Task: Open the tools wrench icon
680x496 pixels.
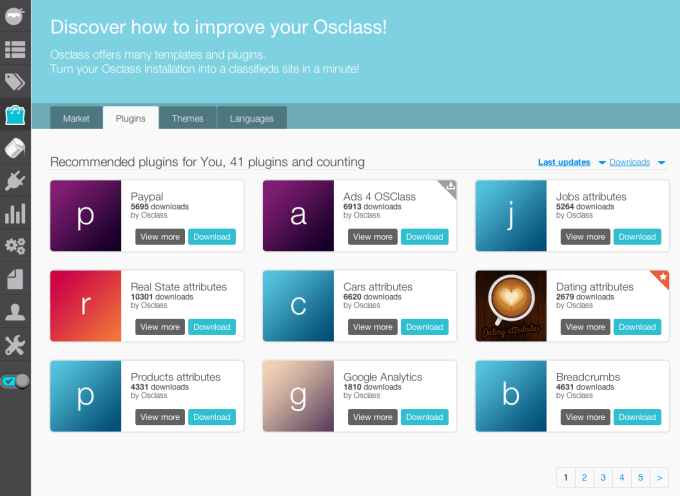Action: (15, 345)
